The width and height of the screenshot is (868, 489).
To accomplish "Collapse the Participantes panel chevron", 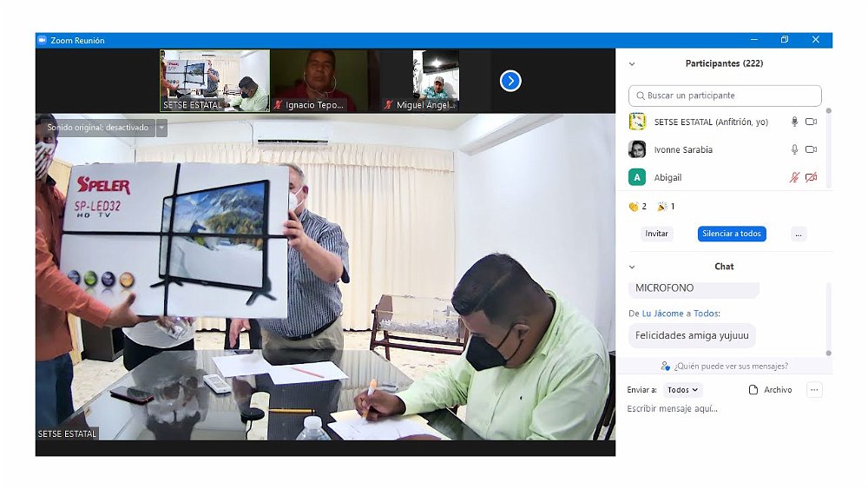I will [x=632, y=64].
